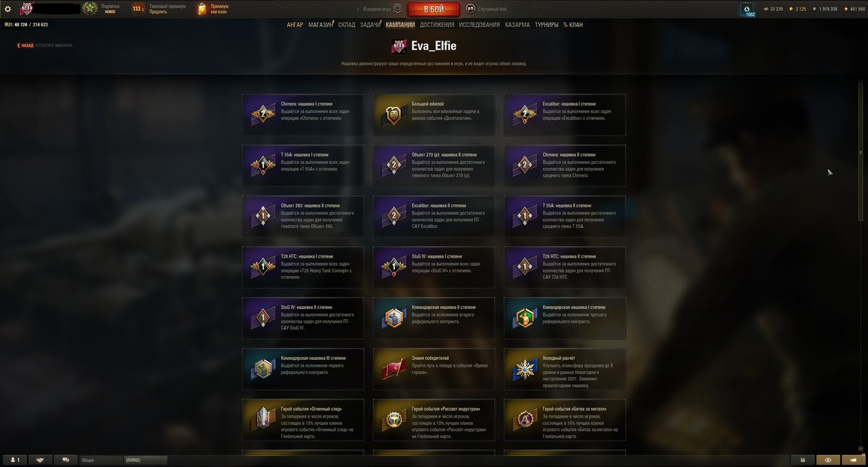Click the premium shop icon

[201, 9]
